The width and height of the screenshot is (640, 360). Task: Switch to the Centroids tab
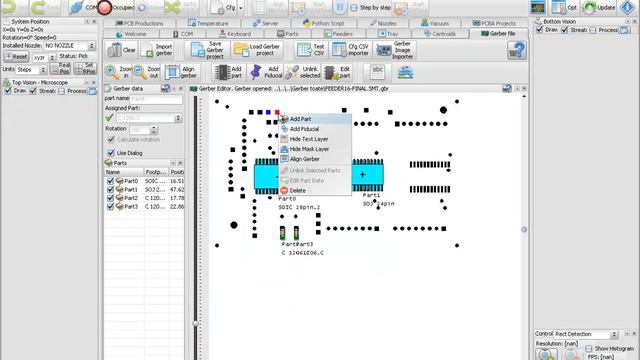tap(440, 34)
